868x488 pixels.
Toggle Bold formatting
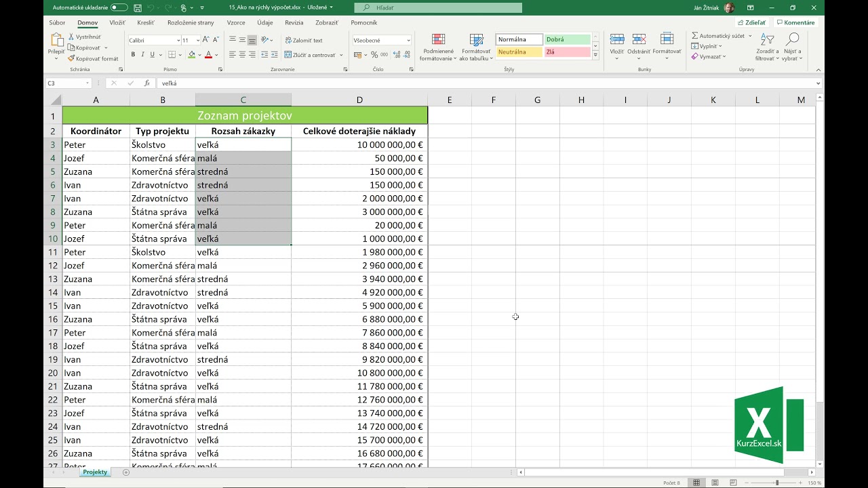click(133, 55)
